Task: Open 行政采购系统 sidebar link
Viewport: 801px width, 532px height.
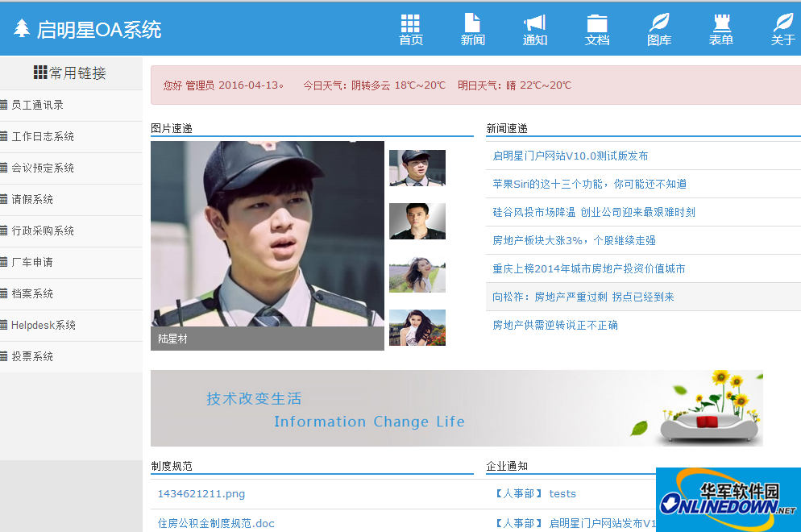Action: (43, 231)
